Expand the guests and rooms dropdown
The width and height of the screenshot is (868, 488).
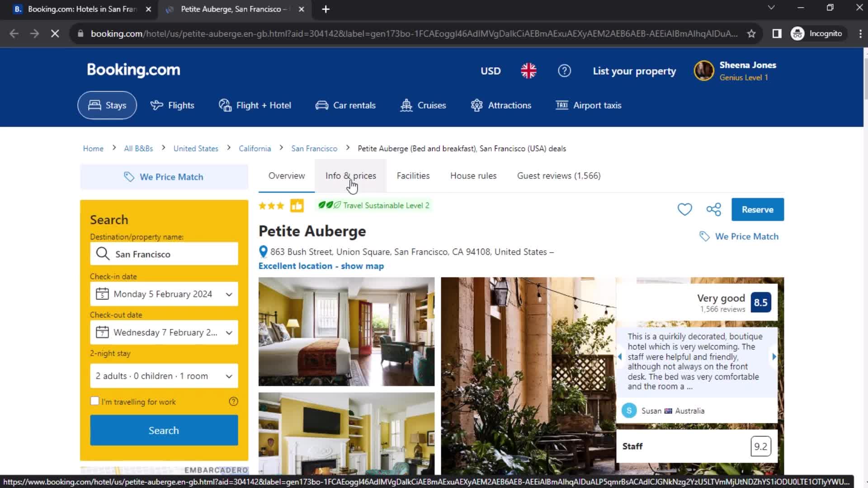coord(164,375)
